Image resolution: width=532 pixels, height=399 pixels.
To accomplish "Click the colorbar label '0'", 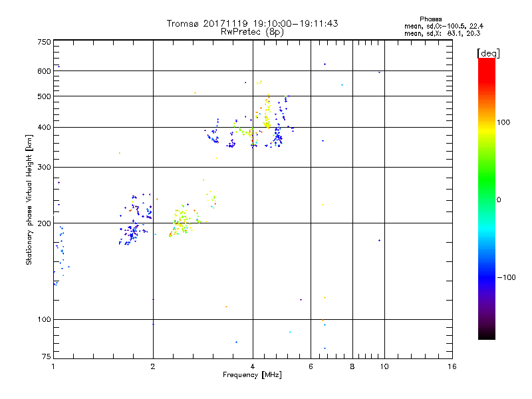I will click(499, 200).
